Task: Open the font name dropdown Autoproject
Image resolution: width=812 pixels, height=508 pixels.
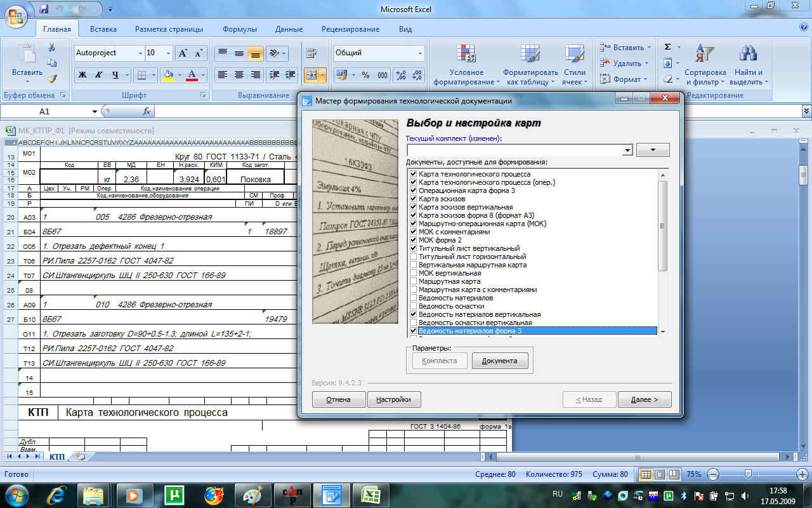Action: pos(140,53)
